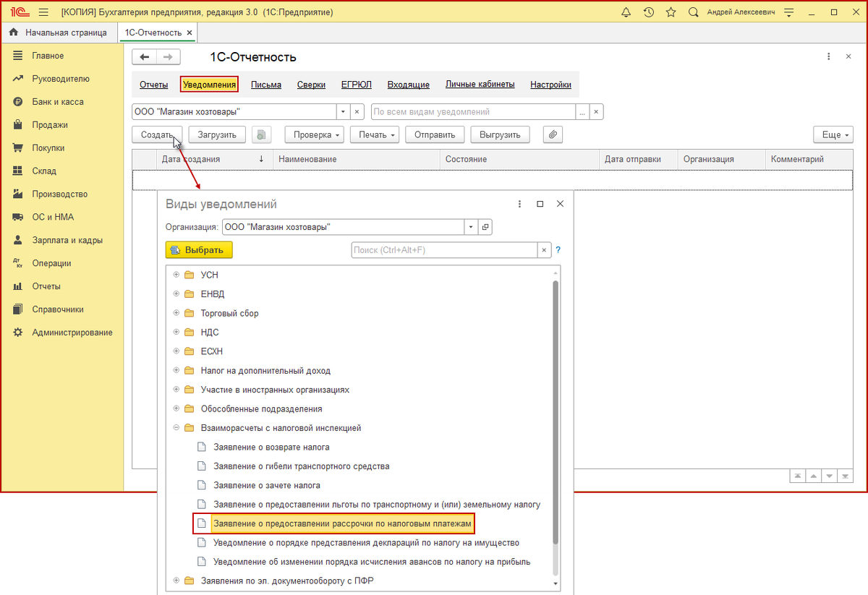Open the Склад section
Image resolution: width=868 pixels, height=595 pixels.
43,171
